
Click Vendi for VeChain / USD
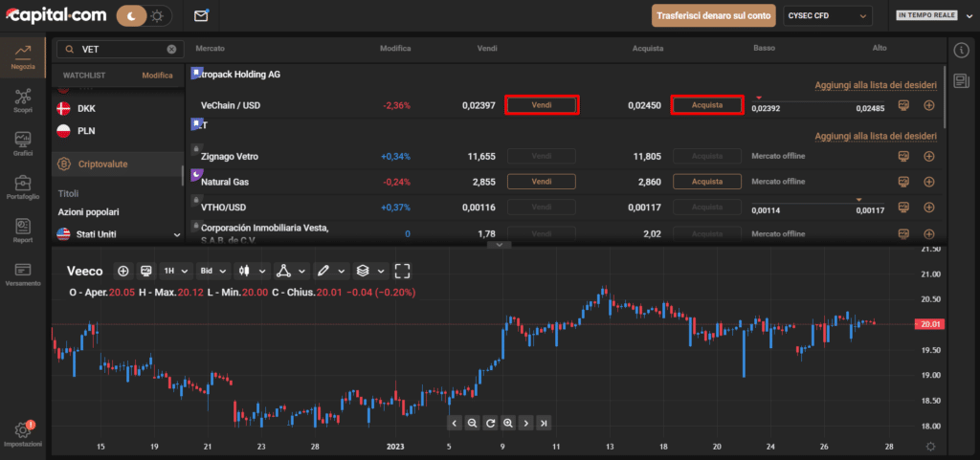tap(542, 105)
